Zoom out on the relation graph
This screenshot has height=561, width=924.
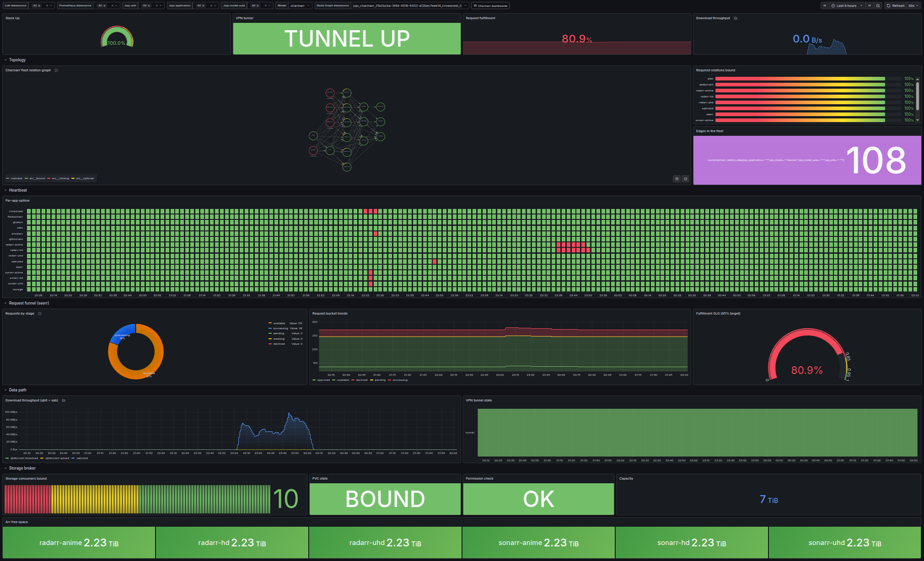pos(685,179)
